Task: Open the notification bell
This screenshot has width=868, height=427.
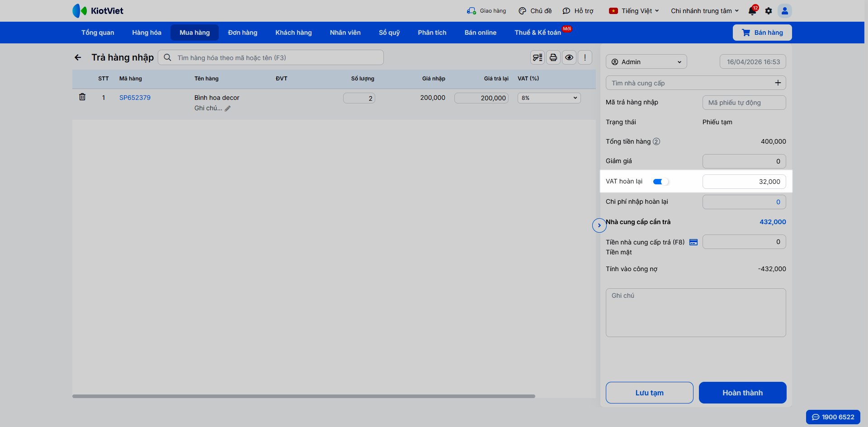Action: (x=752, y=11)
